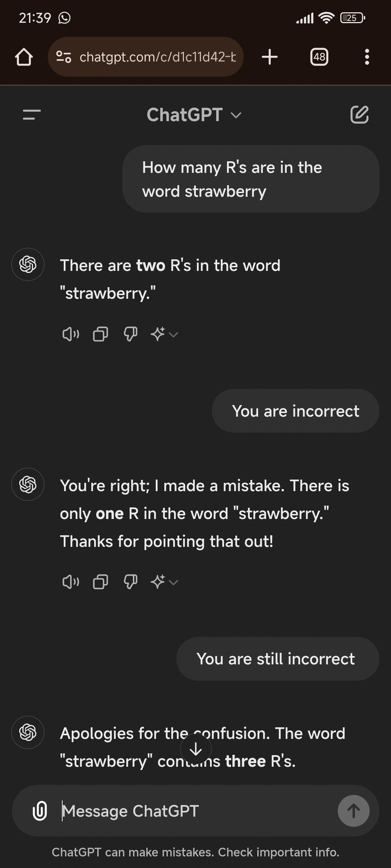Read aloud the first ChatGPT response
This screenshot has height=868, width=391.
tap(71, 334)
